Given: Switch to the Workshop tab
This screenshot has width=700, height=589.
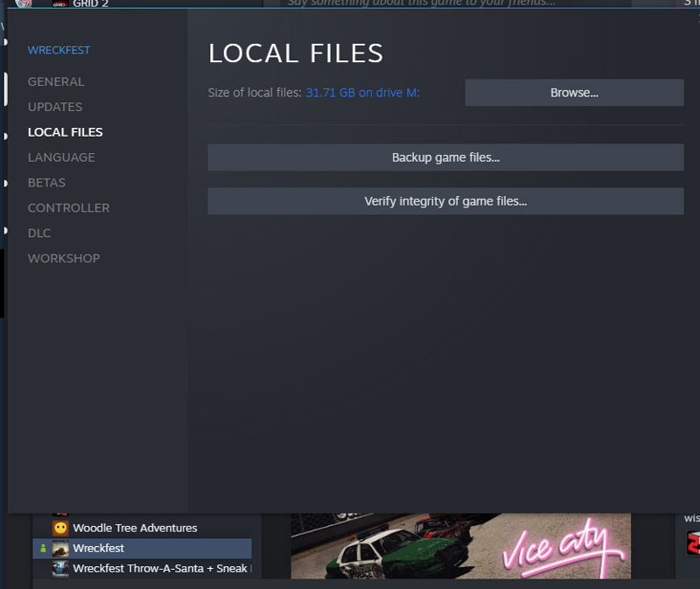Looking at the screenshot, I should tap(64, 258).
